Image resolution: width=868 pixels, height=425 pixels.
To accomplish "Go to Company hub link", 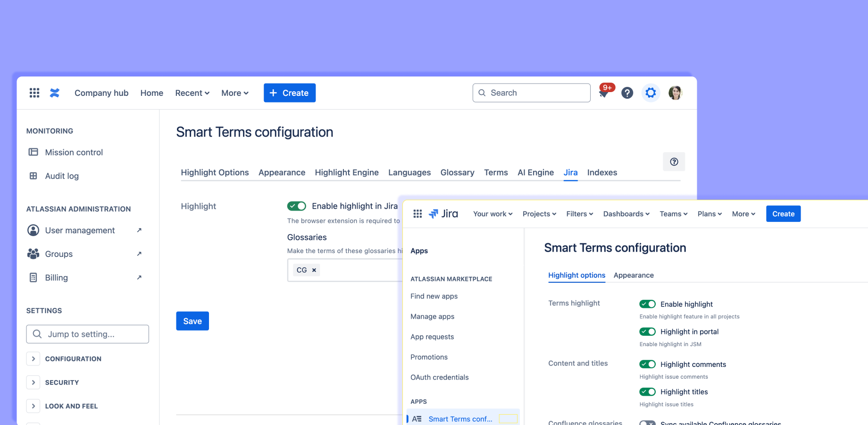I will 101,93.
